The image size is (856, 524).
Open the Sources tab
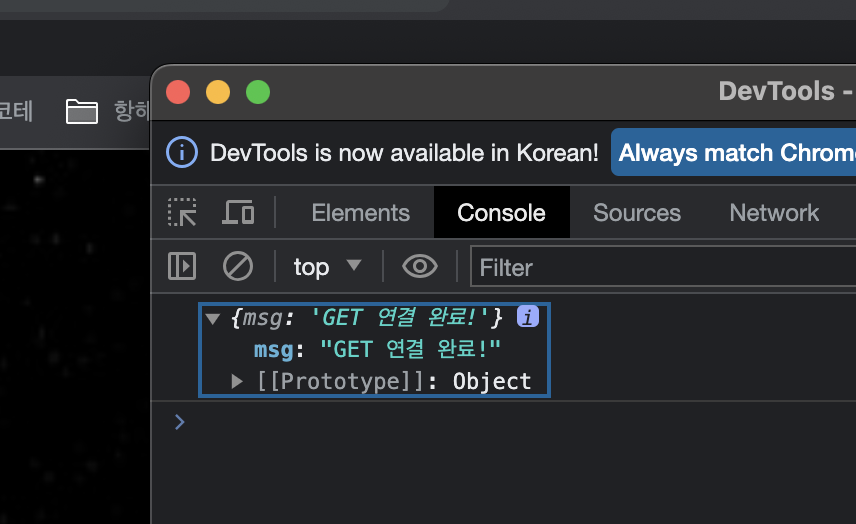637,212
